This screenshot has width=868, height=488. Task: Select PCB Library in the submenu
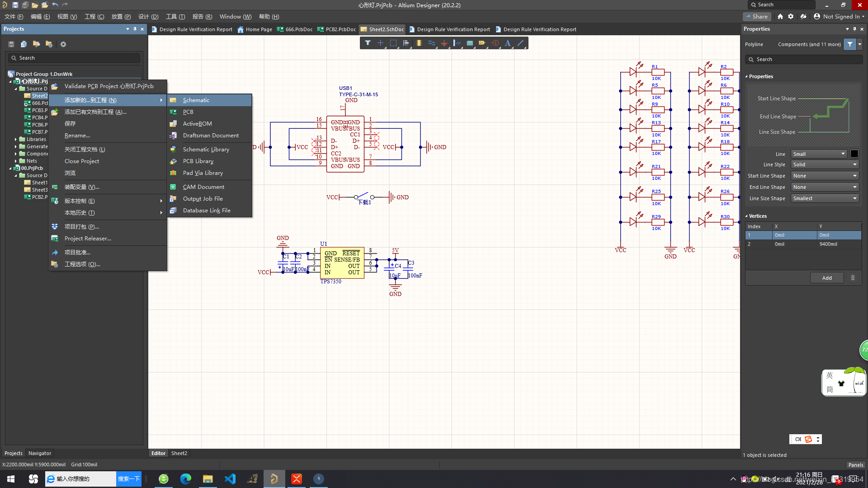[x=198, y=161]
